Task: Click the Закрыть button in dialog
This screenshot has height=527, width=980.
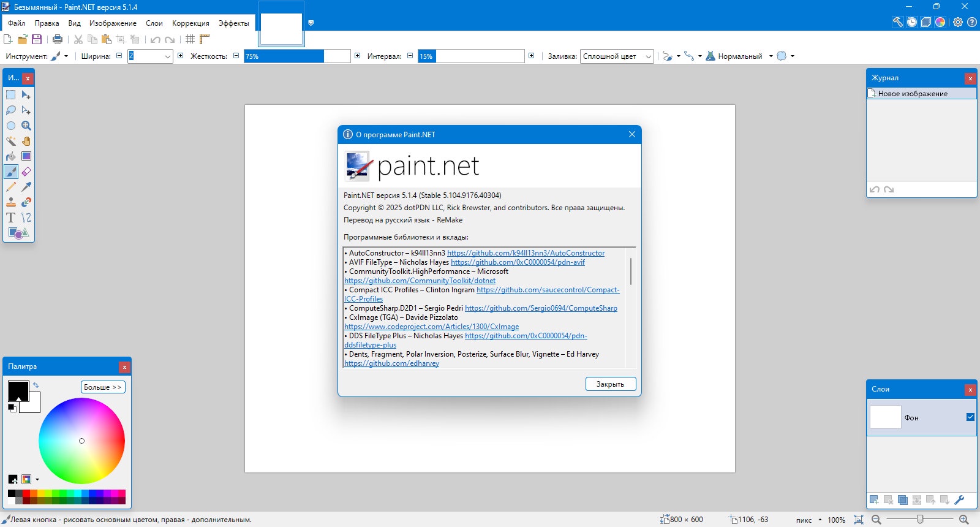Action: (611, 384)
